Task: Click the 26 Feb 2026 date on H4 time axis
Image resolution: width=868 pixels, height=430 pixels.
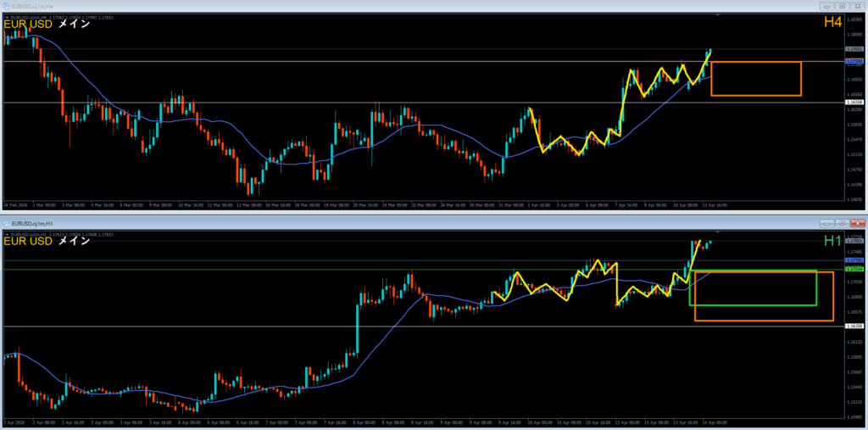Action: 14,204
